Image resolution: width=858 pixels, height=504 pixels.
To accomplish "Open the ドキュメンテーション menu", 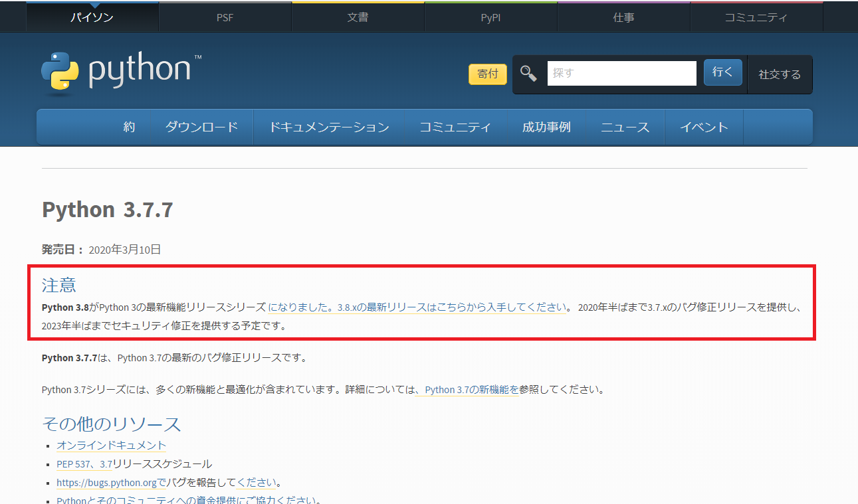I will click(x=329, y=126).
